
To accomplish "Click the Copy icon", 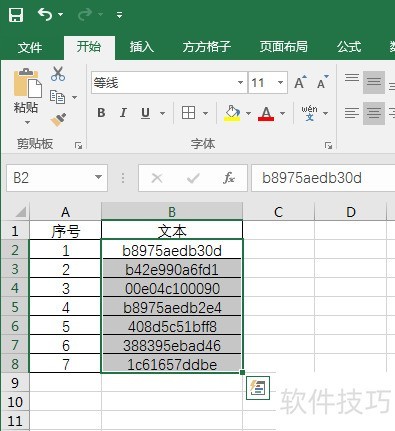I will 57,97.
